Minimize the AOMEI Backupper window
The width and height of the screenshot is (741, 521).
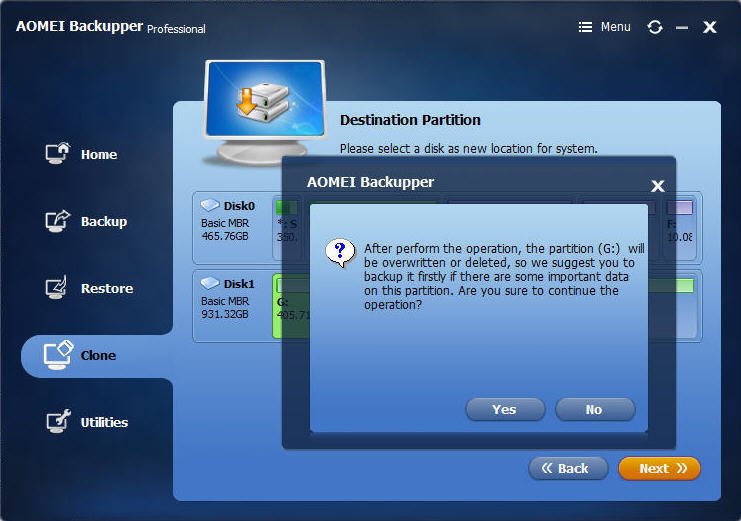click(x=681, y=28)
